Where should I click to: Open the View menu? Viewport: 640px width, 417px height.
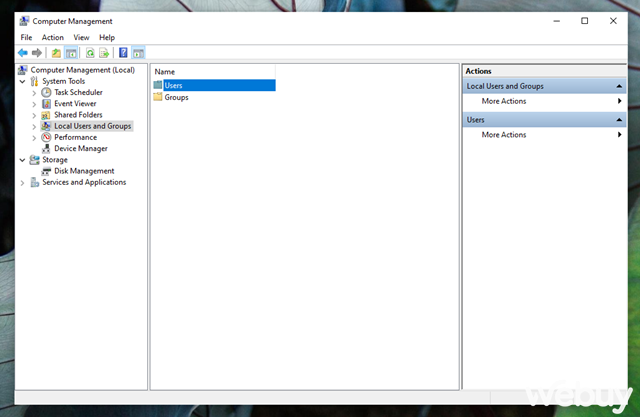tap(81, 37)
